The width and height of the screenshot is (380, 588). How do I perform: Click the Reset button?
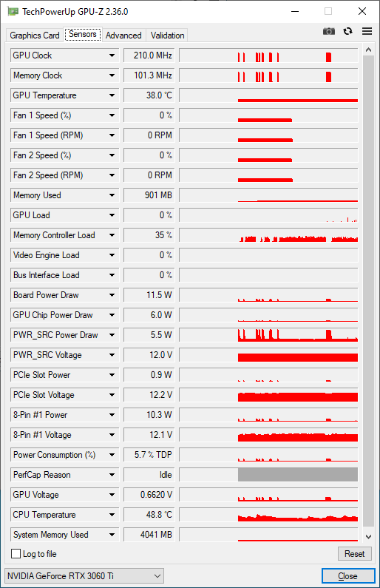tap(355, 553)
